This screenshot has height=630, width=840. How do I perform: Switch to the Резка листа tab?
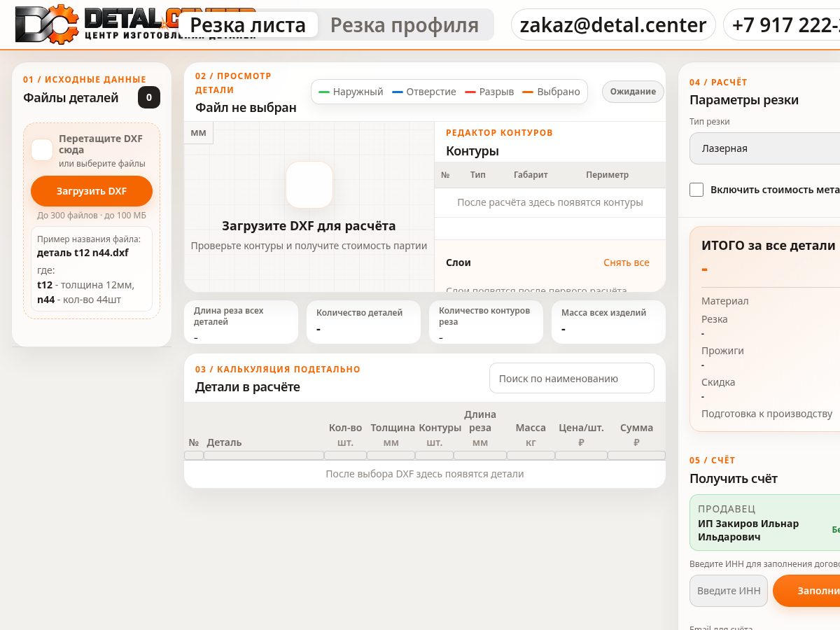click(248, 25)
